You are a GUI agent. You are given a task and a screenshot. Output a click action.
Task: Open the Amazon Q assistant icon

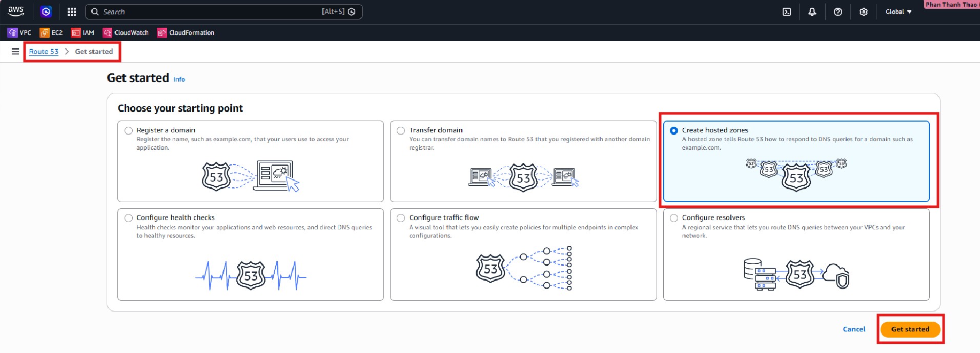[x=46, y=12]
